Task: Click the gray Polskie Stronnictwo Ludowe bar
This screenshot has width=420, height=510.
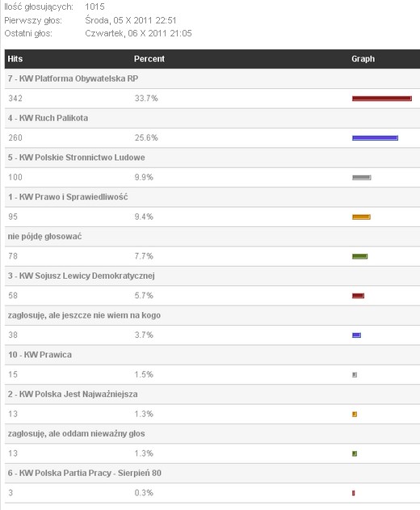Action: 362,177
